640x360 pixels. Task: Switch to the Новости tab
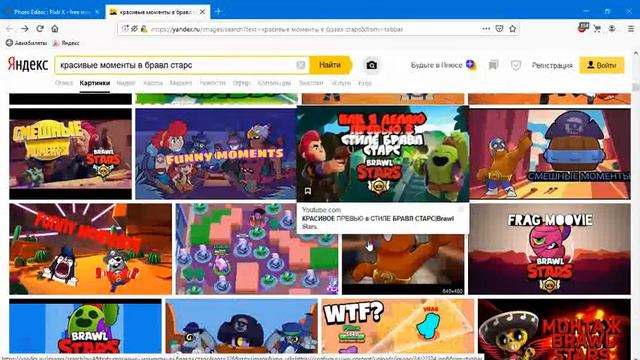(212, 83)
